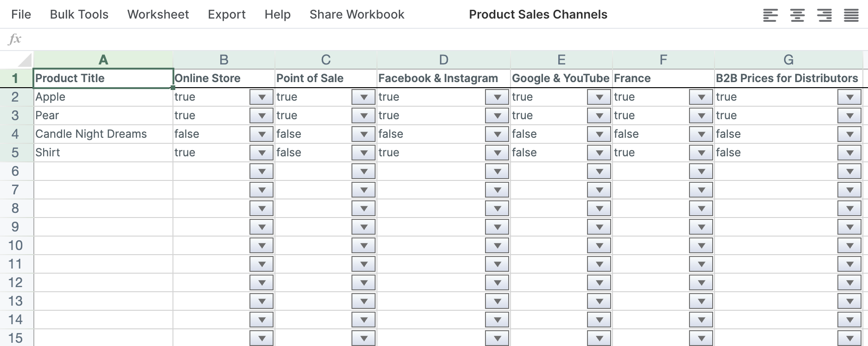Open the Help menu

[x=277, y=14]
